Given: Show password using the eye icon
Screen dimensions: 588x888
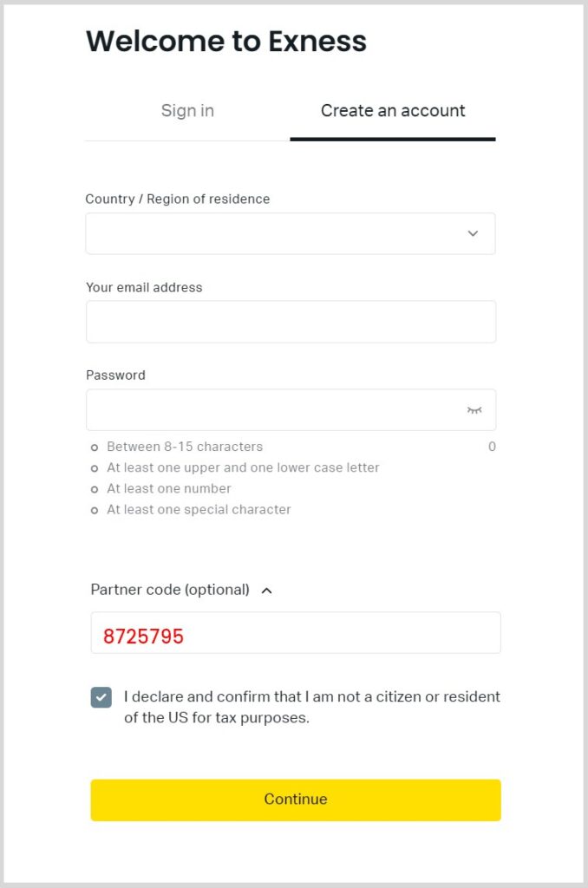Looking at the screenshot, I should [474, 410].
